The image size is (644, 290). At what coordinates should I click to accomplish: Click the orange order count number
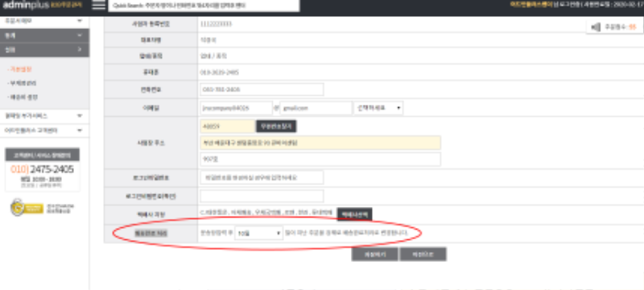click(633, 27)
